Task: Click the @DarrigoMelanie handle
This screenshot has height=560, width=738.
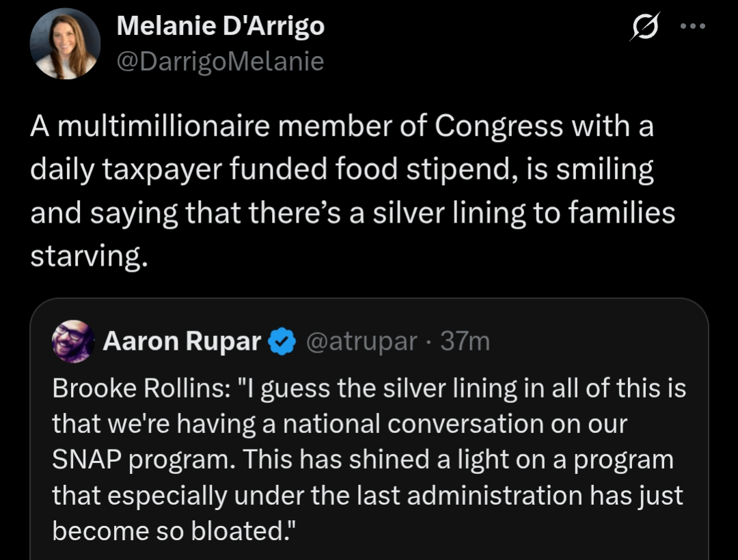Action: 220,62
